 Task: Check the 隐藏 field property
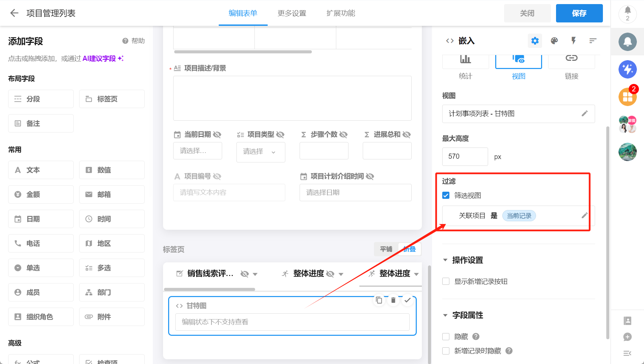pos(446,336)
